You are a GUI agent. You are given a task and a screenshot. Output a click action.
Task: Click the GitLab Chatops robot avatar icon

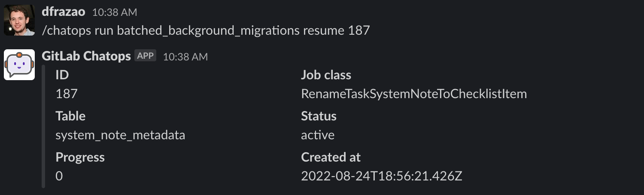tap(19, 65)
